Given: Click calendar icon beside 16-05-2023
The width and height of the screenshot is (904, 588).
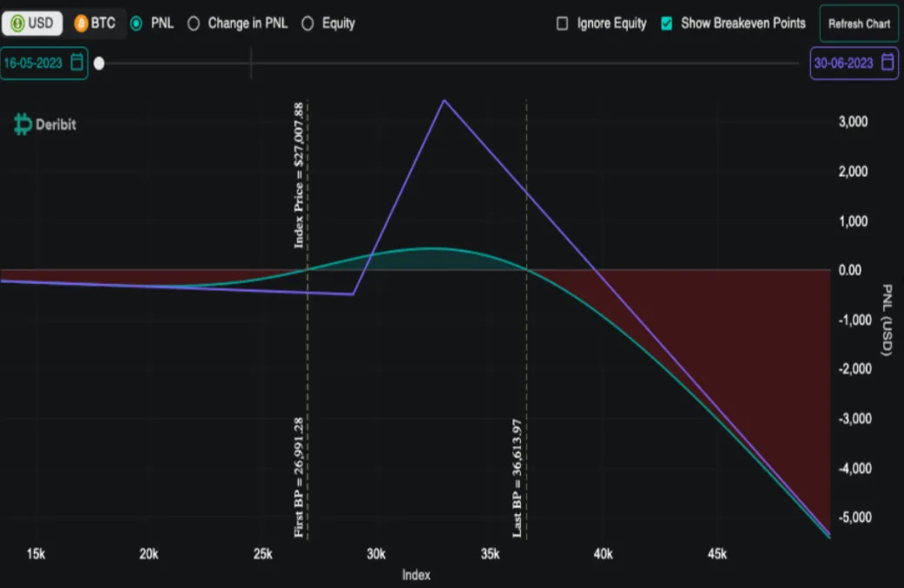Looking at the screenshot, I should 76,62.
